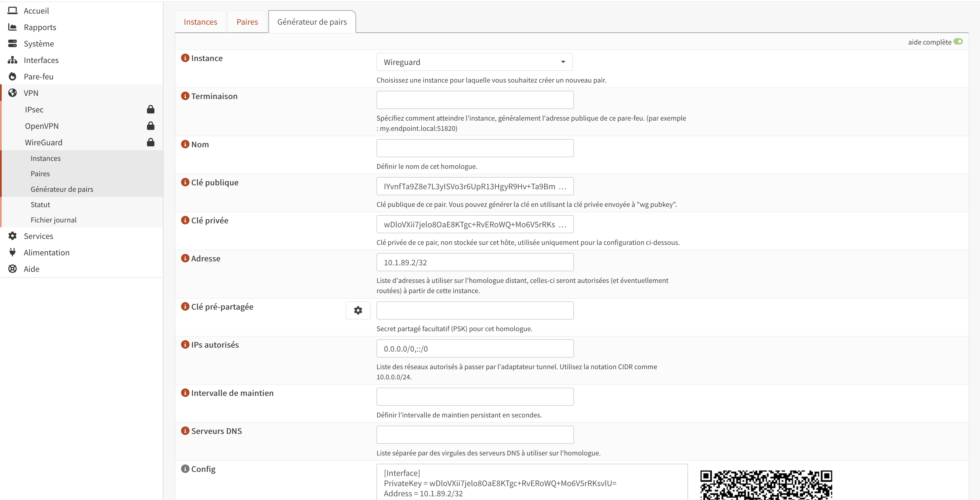Collapse the WireGuard submenu
This screenshot has height=500, width=980.
[44, 142]
